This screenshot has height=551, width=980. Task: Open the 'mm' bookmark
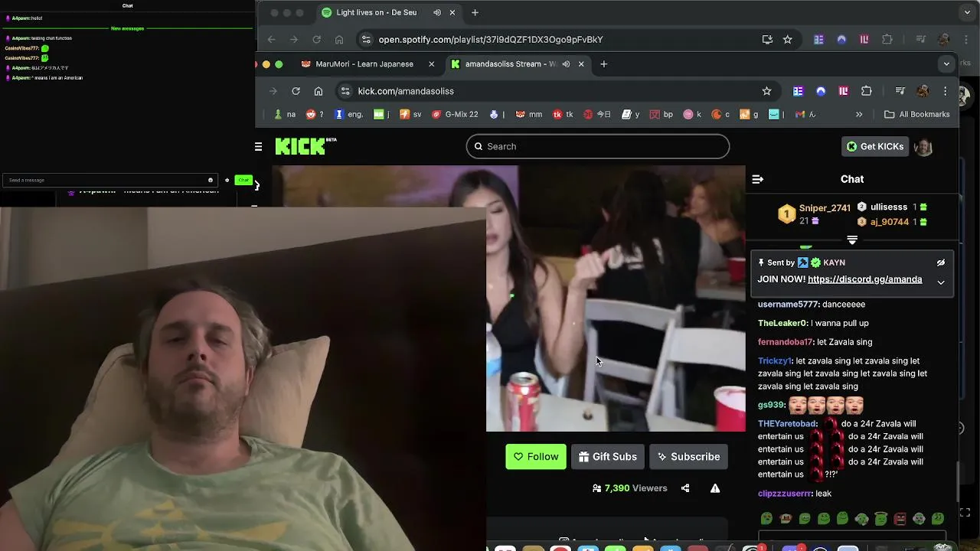tap(529, 115)
